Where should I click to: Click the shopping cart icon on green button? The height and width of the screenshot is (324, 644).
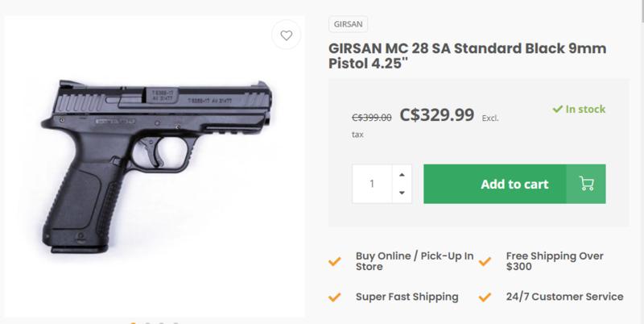point(586,184)
